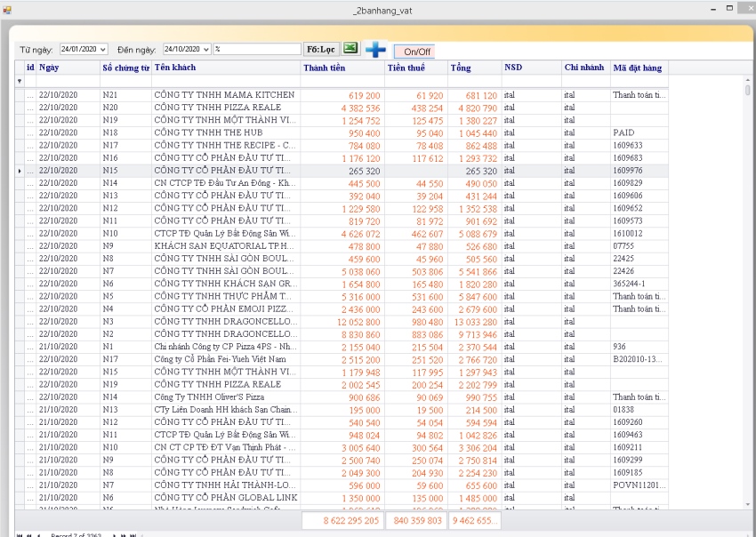Click the filter row funnel icon
Image resolution: width=756 pixels, height=537 pixels.
(20, 81)
